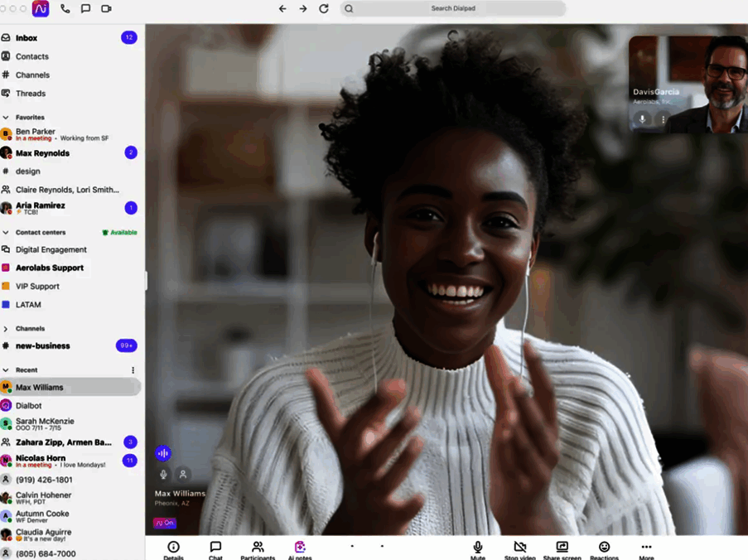Click the Search Dialpad field
This screenshot has height=560, width=748.
click(x=453, y=9)
